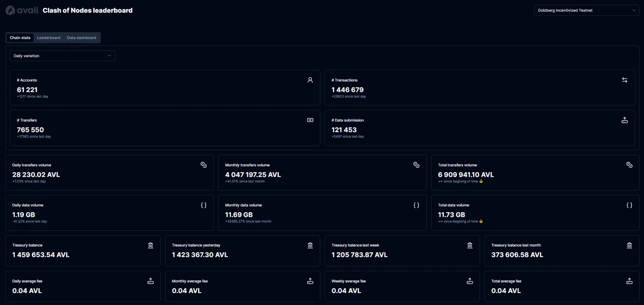Click the transfers count 765 550

click(30, 130)
